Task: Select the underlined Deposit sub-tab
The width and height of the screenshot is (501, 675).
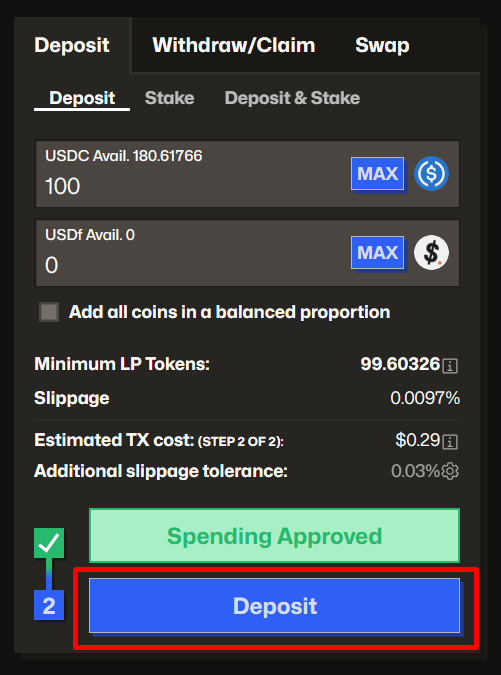Action: (82, 99)
